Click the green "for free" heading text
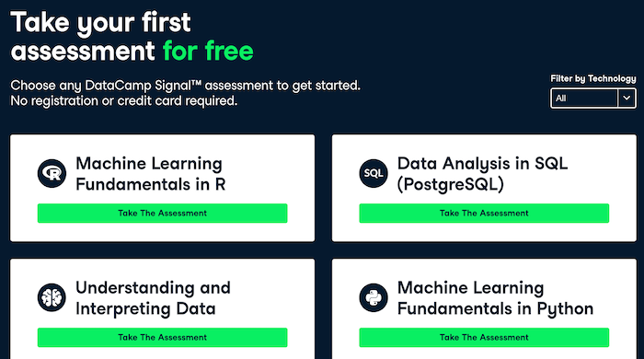This screenshot has width=644, height=359. [208, 51]
